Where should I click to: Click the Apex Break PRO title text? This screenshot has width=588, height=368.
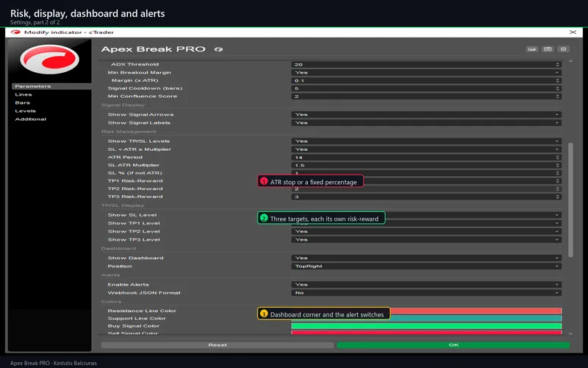154,49
